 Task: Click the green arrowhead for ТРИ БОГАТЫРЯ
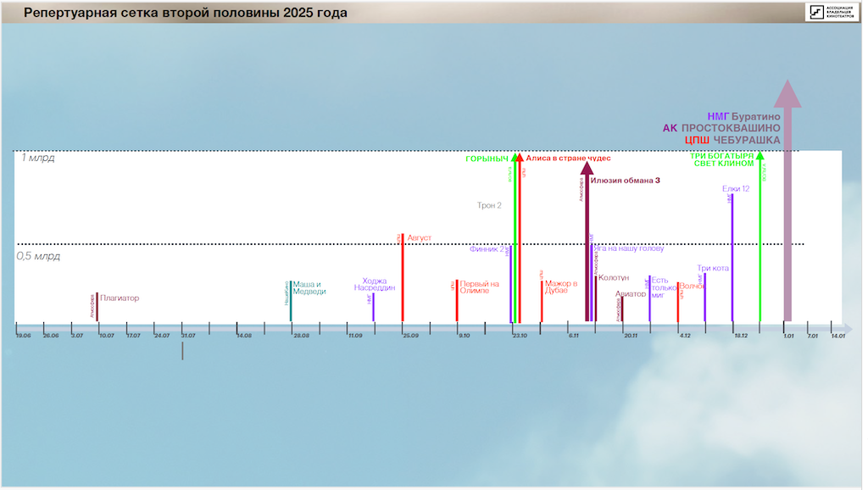[x=759, y=157]
